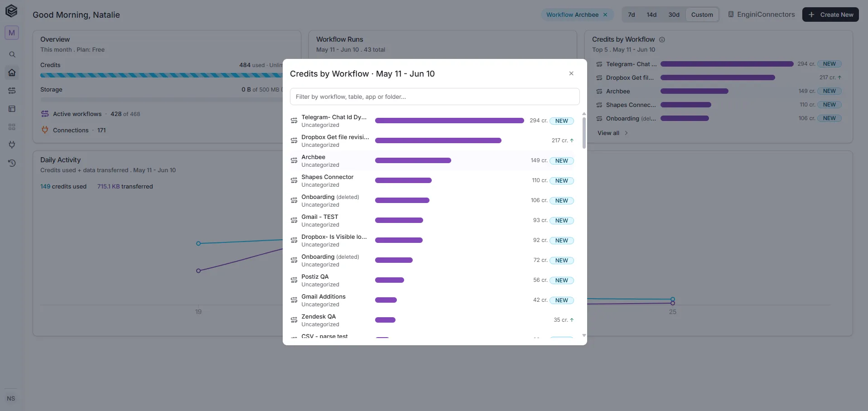The width and height of the screenshot is (868, 411).
Task: Click the filter by workflow input field
Action: 434,97
